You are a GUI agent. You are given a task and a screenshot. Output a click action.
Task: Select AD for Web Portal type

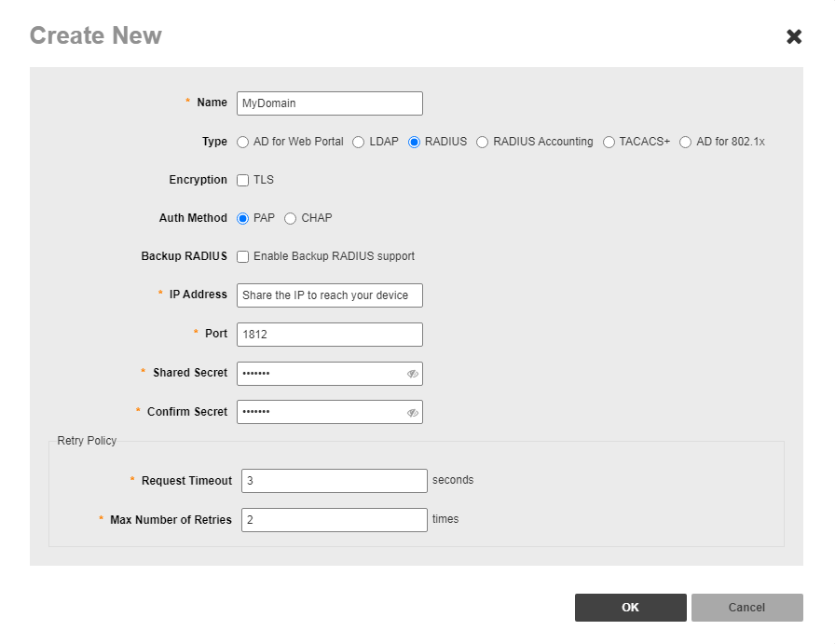tap(243, 143)
